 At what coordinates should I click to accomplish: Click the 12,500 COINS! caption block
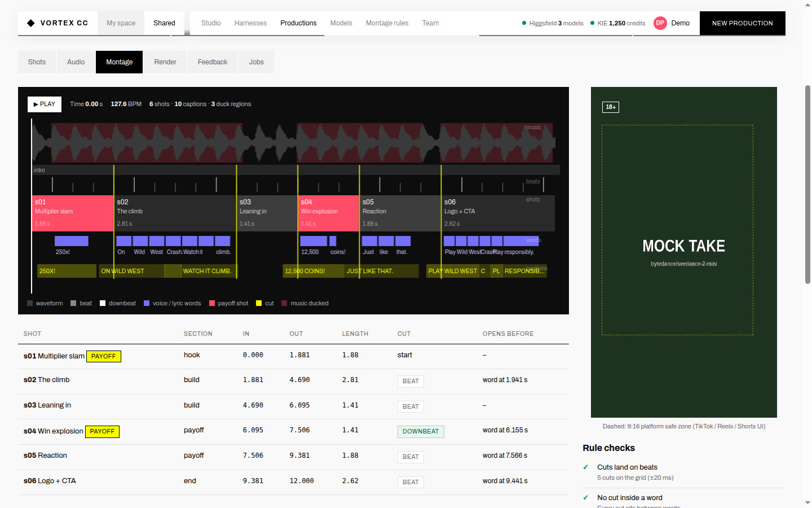pyautogui.click(x=314, y=271)
